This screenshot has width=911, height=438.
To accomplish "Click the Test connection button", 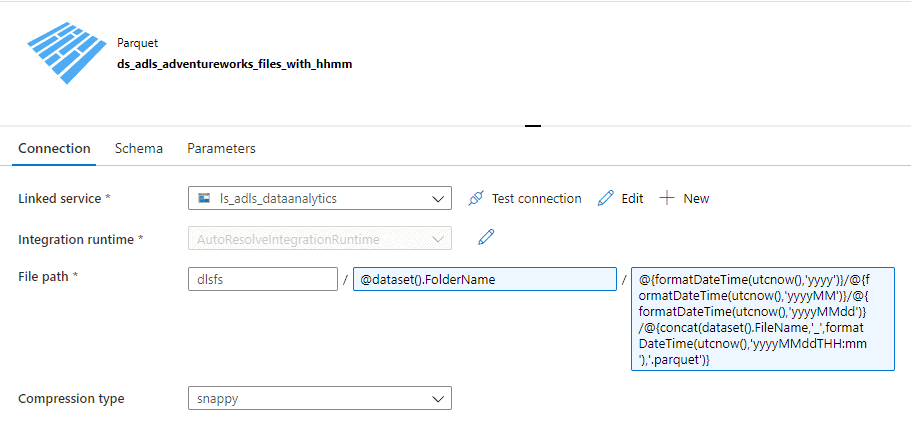I will (x=525, y=199).
